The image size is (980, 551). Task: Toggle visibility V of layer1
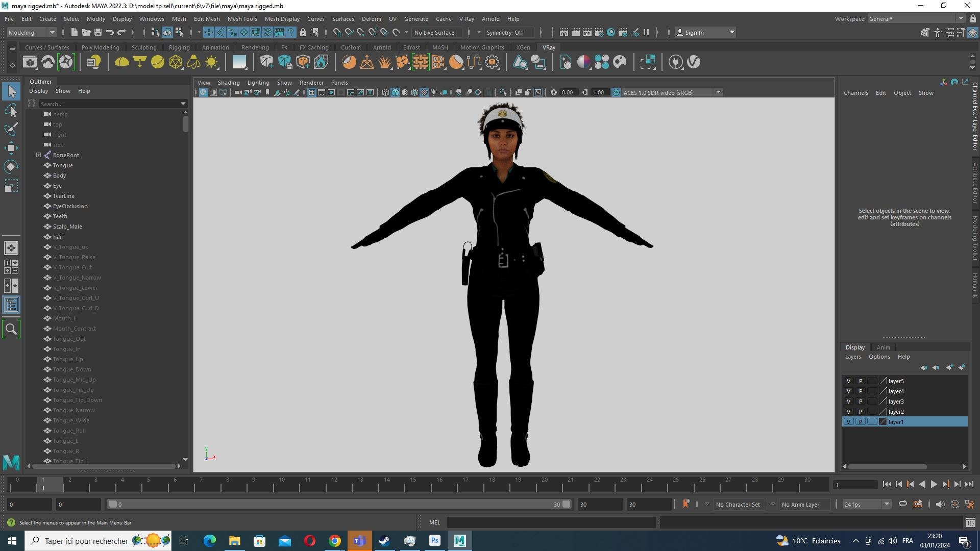[848, 422]
